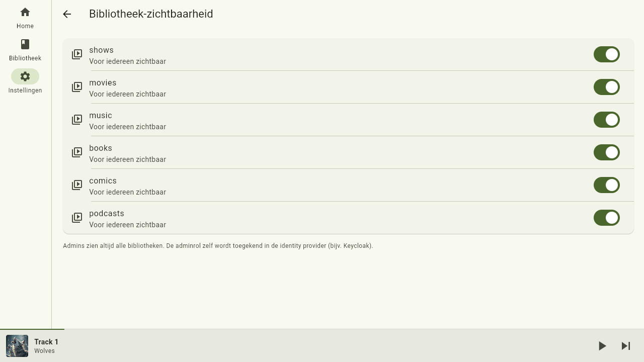Click the Track 1 title text
This screenshot has height=362, width=644.
[46, 342]
